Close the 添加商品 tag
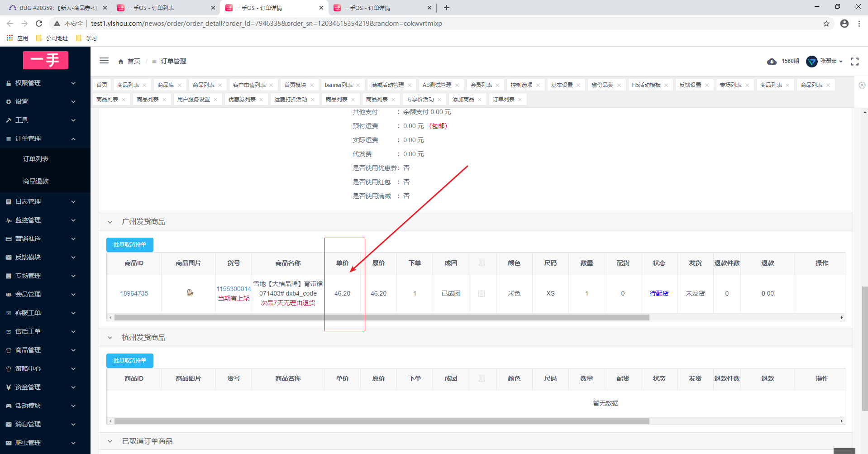Viewport: 868px width, 454px height. click(480, 100)
